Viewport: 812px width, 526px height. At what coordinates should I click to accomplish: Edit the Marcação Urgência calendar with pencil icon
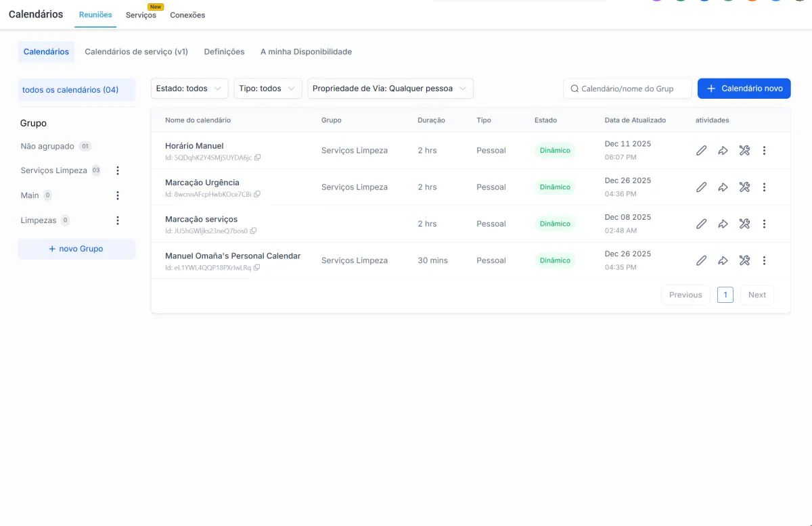[x=701, y=187]
